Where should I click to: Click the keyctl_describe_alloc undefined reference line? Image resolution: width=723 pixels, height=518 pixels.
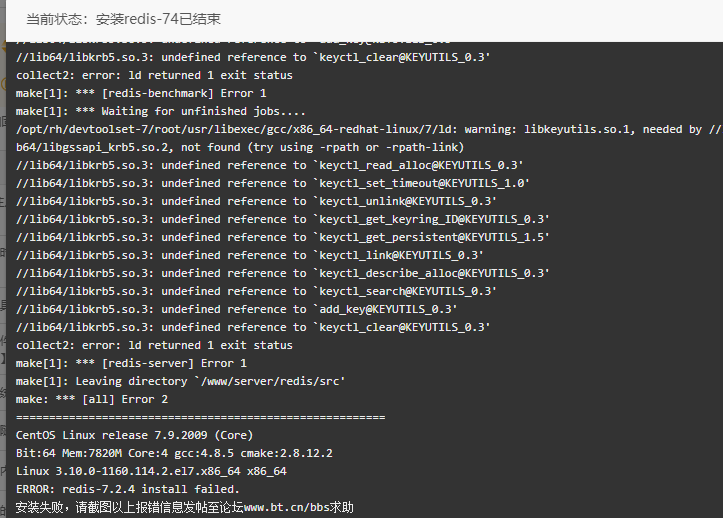283,273
